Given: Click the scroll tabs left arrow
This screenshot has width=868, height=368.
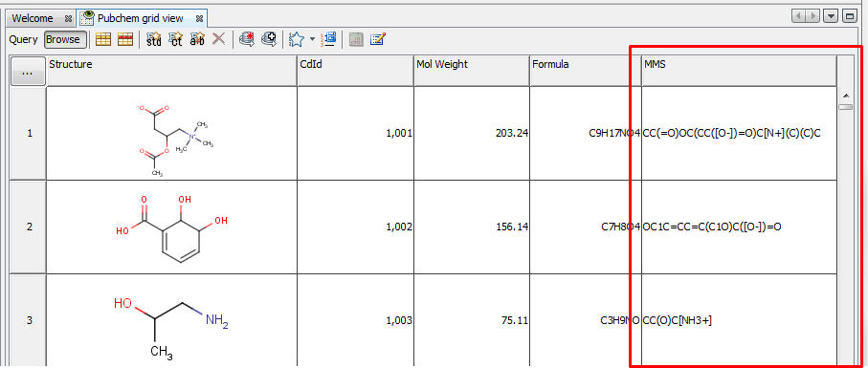Looking at the screenshot, I should click(x=799, y=16).
